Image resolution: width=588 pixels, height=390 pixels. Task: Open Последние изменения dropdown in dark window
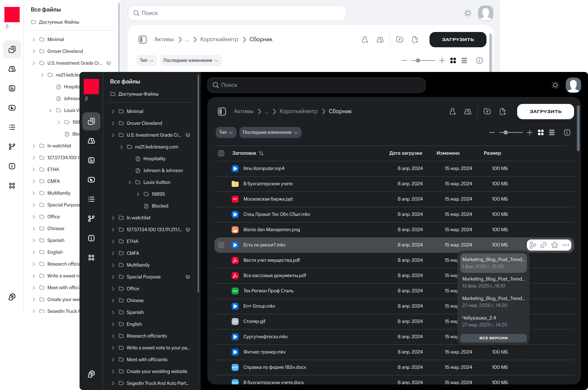coord(270,132)
